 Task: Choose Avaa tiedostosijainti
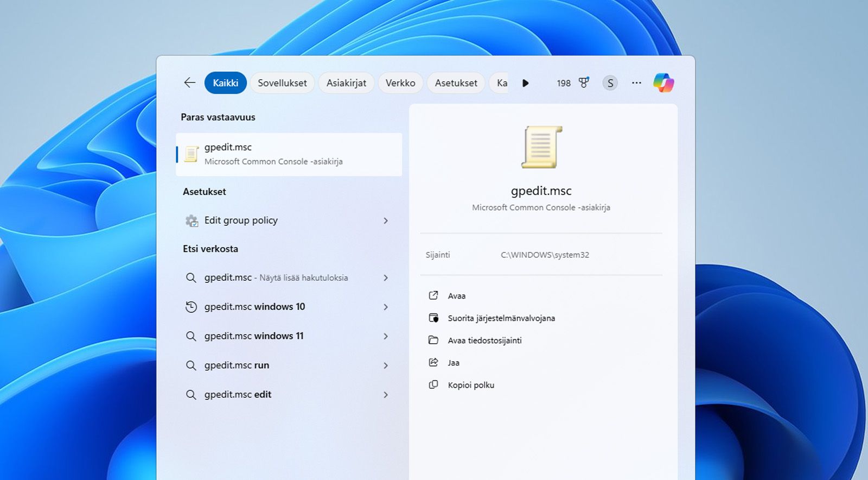click(484, 340)
